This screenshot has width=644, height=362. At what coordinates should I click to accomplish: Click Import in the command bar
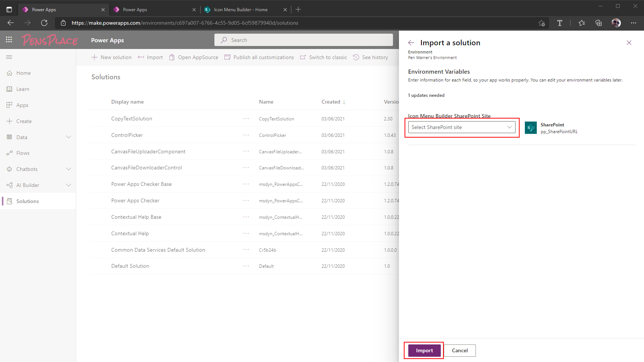click(x=151, y=57)
